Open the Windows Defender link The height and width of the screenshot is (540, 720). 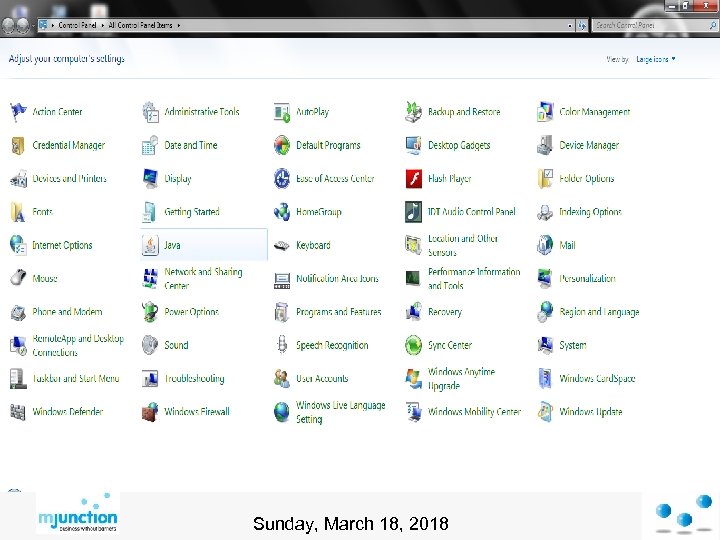coord(68,412)
